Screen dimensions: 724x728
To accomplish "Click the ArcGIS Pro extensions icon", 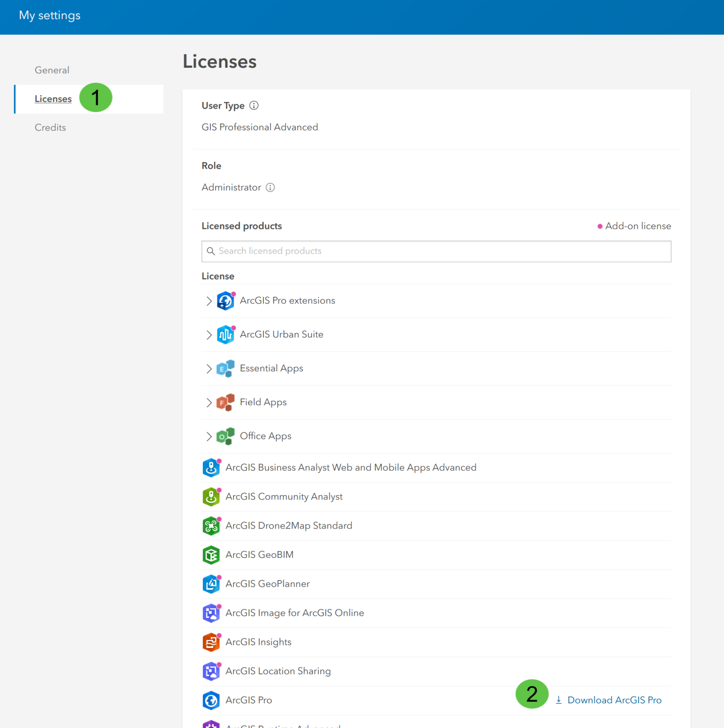I will click(225, 301).
